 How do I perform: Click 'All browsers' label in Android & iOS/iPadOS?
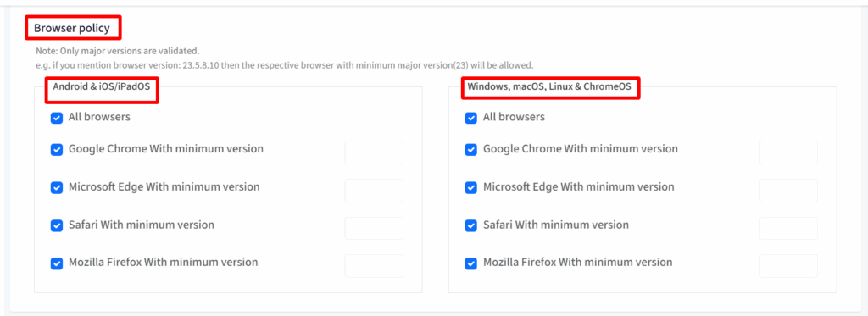coord(100,117)
